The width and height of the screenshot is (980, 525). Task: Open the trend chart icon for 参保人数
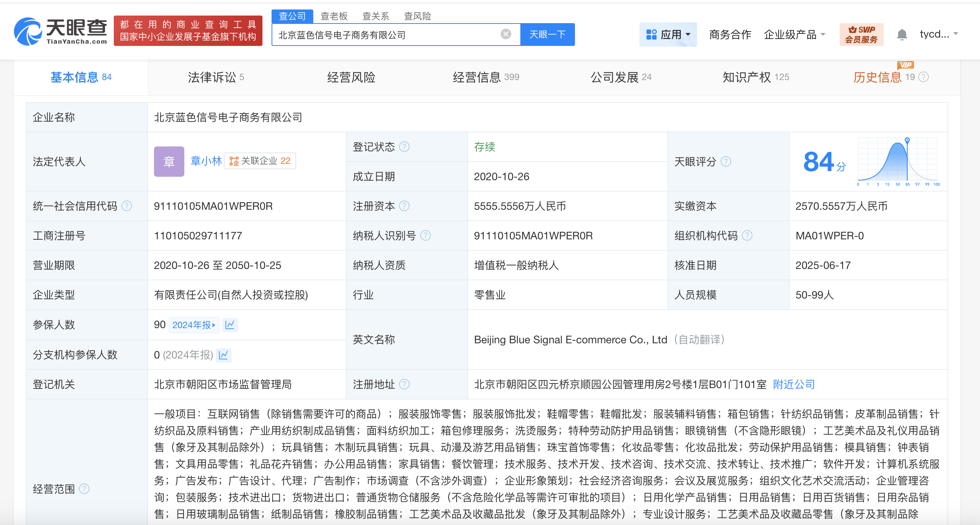(230, 325)
